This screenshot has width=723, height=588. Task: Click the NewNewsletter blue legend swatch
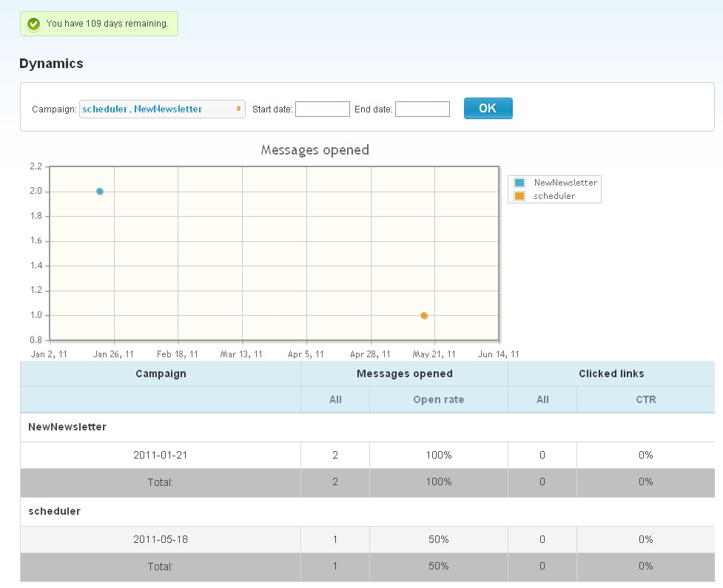point(519,183)
